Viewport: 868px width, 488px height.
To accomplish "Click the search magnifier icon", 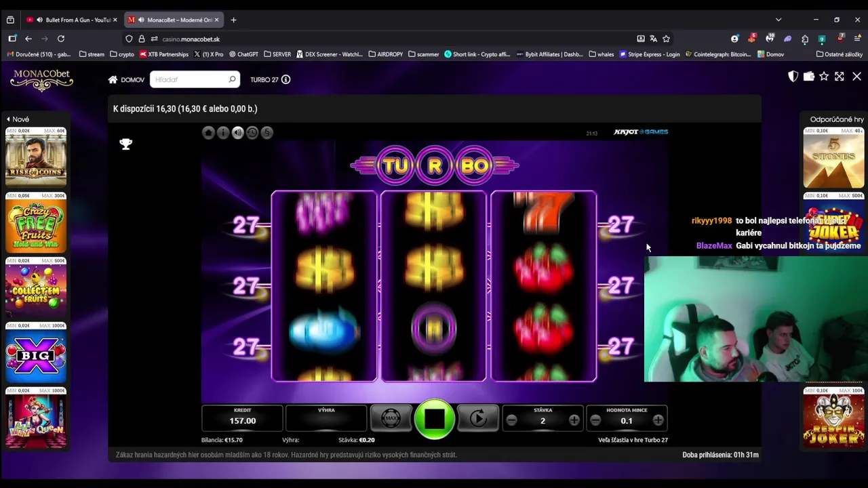I will click(x=232, y=79).
